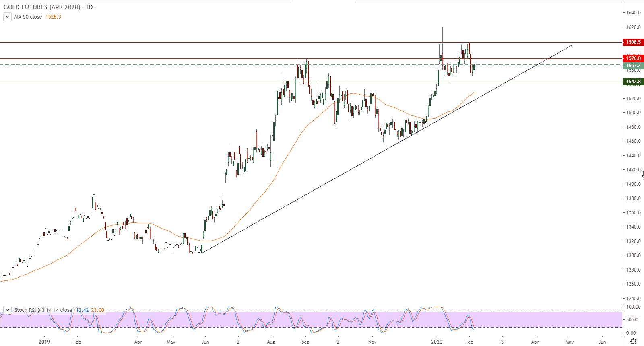The width and height of the screenshot is (644, 346).
Task: Click the 3 date label on time axis
Action: coord(502,342)
